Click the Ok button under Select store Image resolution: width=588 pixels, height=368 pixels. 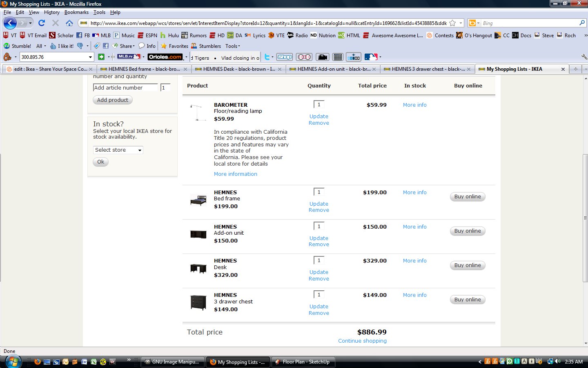point(101,162)
